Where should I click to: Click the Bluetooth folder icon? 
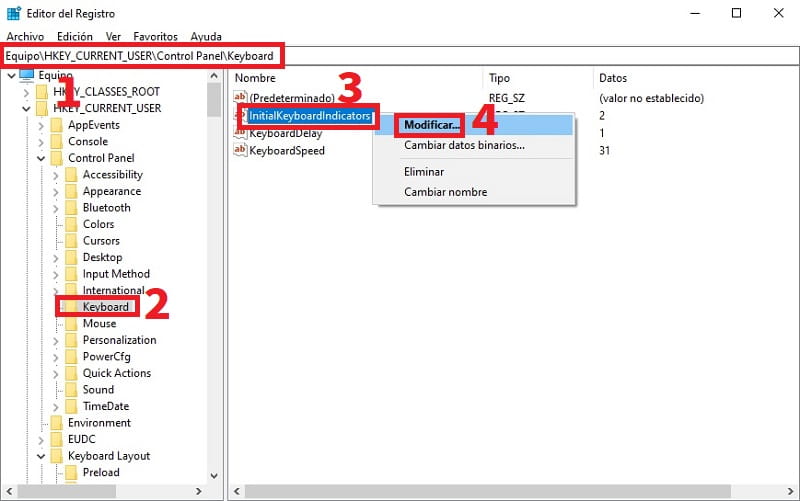(71, 208)
